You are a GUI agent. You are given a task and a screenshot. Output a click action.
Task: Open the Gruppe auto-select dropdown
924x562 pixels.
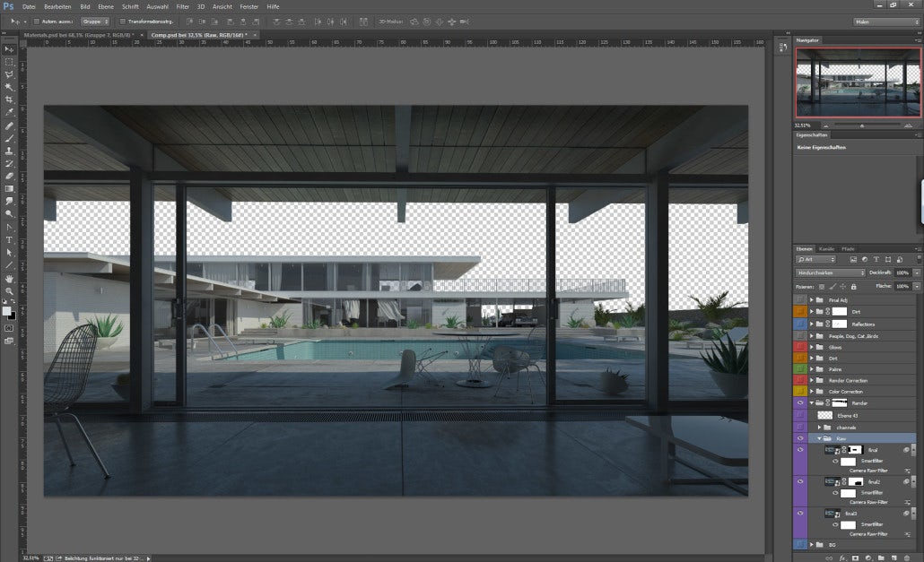click(x=94, y=21)
